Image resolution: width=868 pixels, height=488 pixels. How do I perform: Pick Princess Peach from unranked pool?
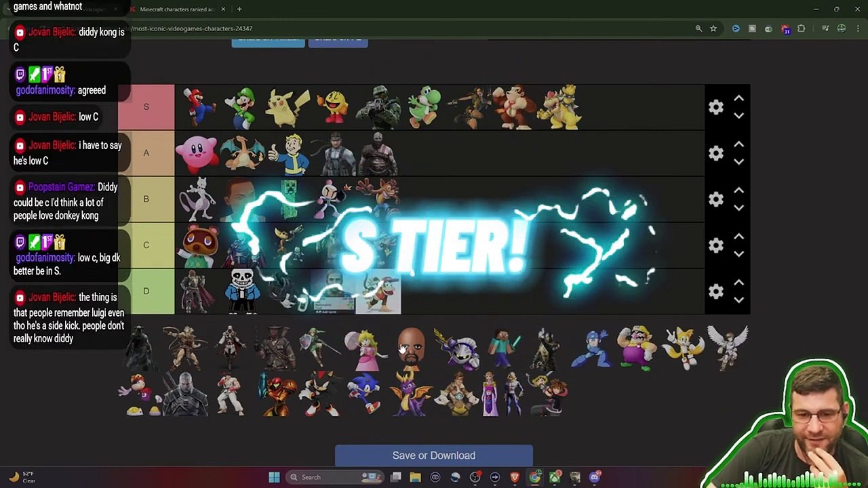coord(366,348)
